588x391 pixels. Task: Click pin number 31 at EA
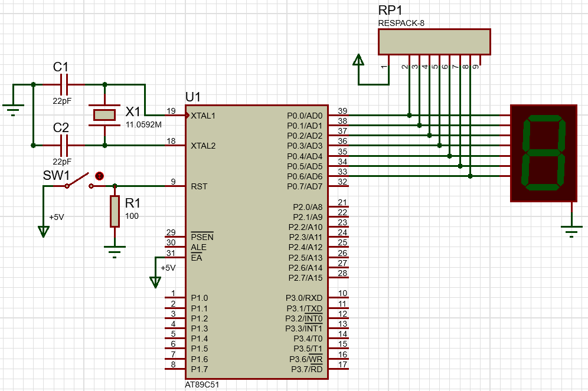pyautogui.click(x=171, y=253)
